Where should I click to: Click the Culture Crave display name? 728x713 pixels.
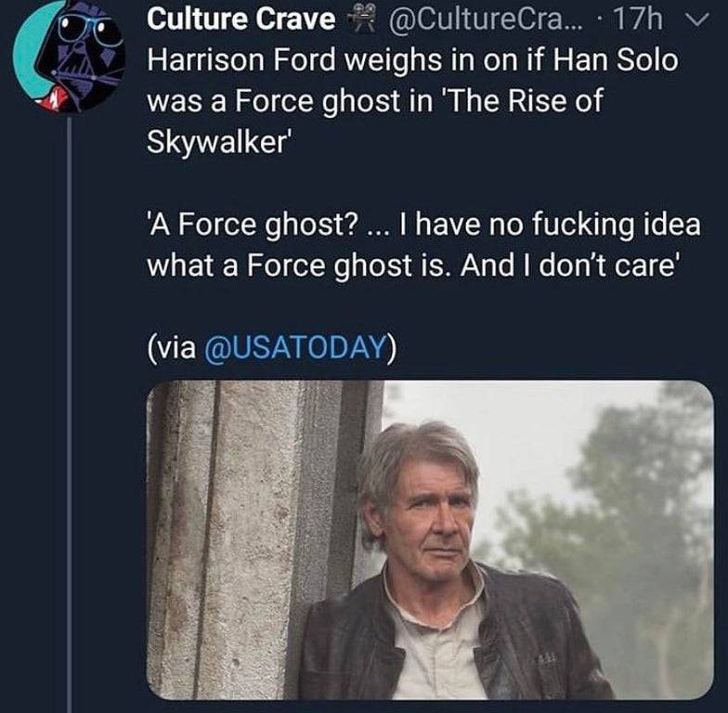point(241,19)
